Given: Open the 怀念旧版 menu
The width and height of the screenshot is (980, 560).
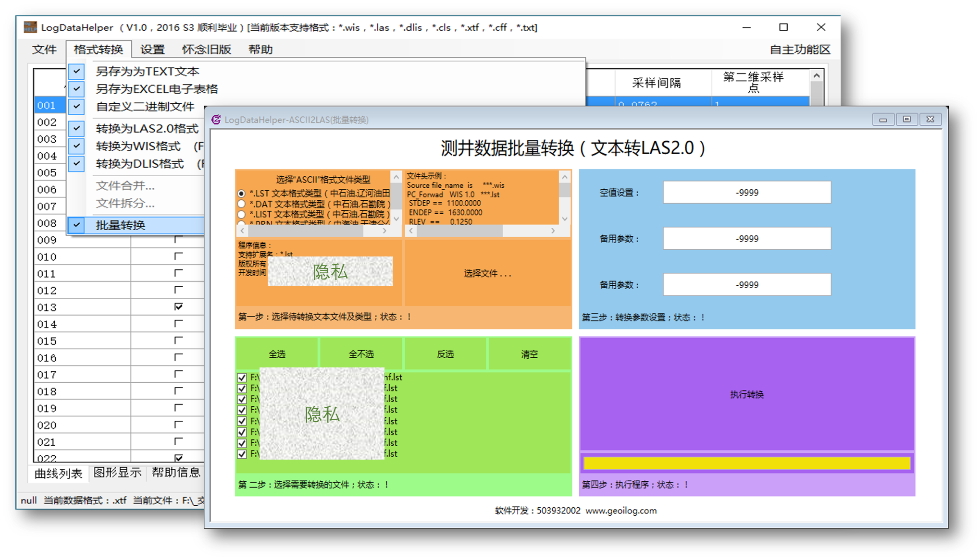Looking at the screenshot, I should (x=206, y=49).
